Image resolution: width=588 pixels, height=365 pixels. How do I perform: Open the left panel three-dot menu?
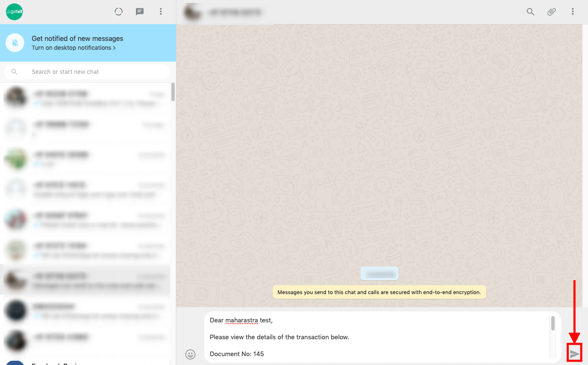point(161,12)
